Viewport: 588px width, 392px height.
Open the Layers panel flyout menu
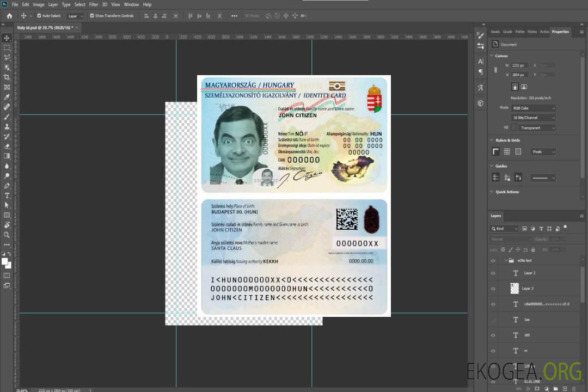(581, 216)
